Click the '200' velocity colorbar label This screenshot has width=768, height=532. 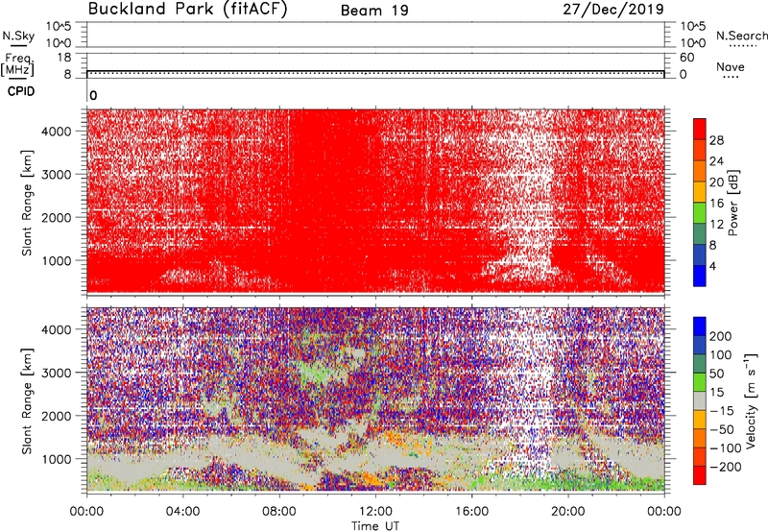pos(721,336)
